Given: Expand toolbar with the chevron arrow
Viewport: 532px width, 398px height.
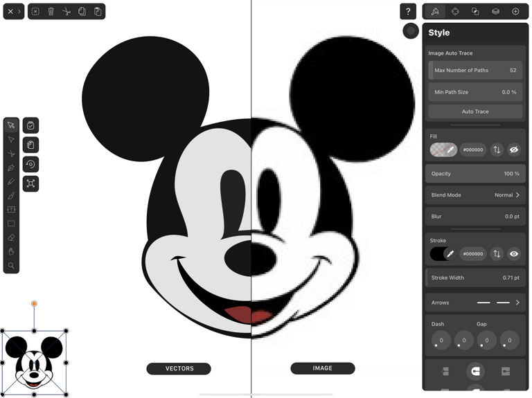Looking at the screenshot, I should tap(19, 12).
